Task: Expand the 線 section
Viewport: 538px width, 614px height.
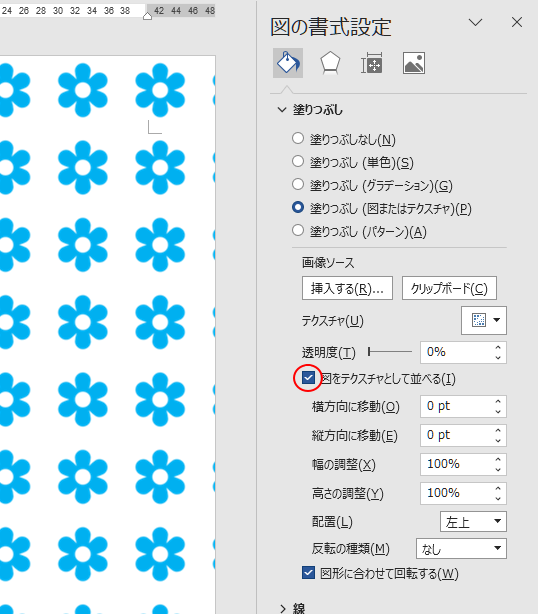Action: point(283,608)
